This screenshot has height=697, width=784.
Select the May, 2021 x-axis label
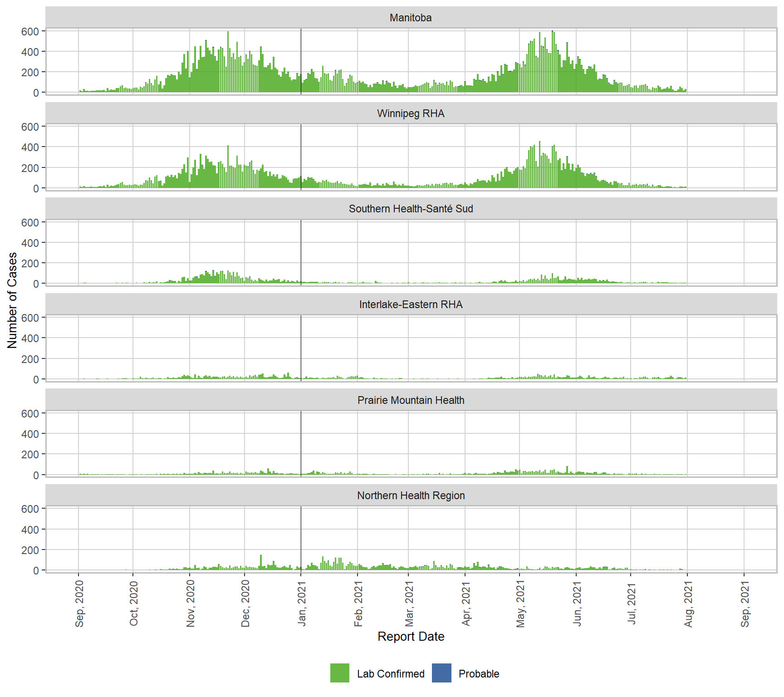521,604
